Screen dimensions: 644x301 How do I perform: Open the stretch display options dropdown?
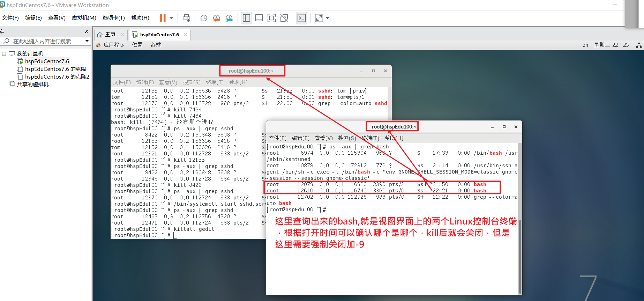coord(328,18)
